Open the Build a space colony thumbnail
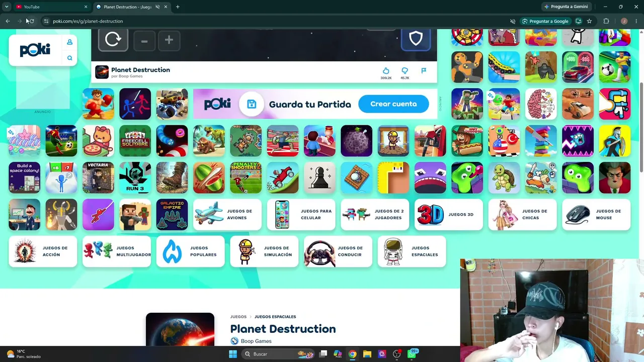 (x=24, y=177)
